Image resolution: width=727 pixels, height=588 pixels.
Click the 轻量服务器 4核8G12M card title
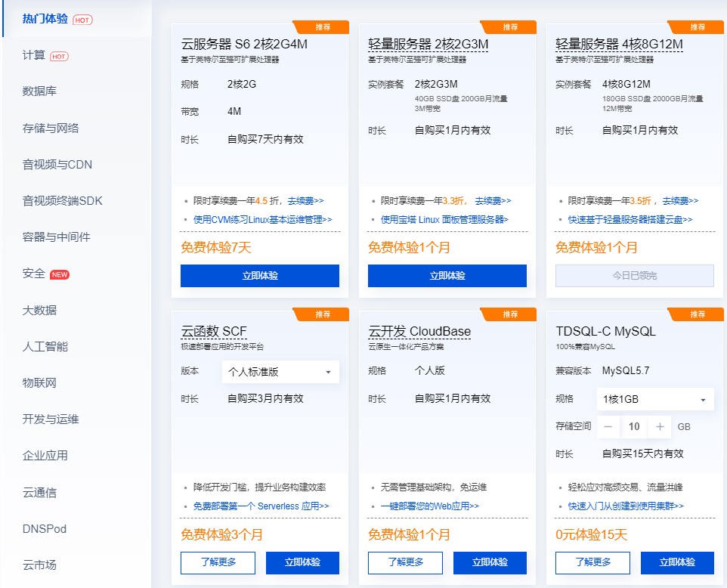pos(619,45)
